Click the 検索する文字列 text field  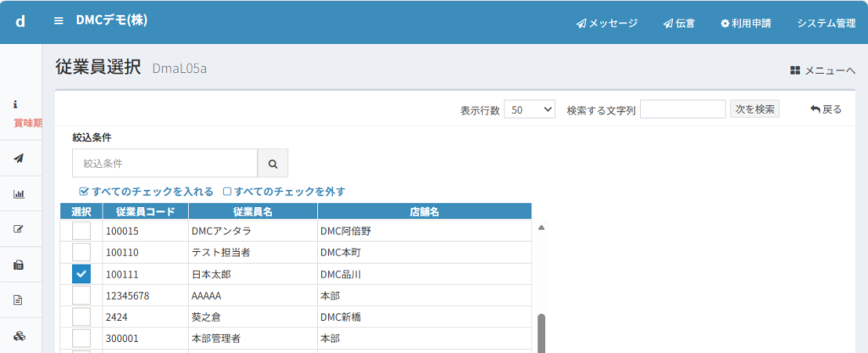coord(682,109)
